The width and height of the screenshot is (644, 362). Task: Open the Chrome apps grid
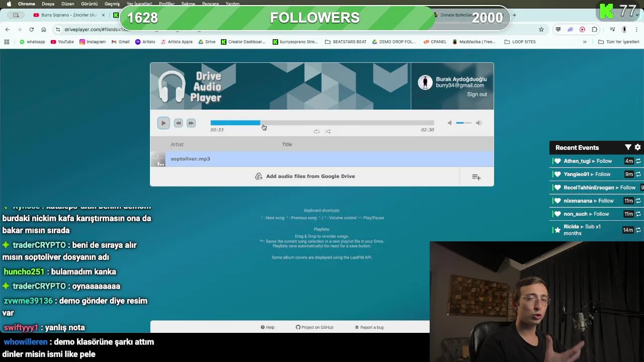pyautogui.click(x=7, y=42)
